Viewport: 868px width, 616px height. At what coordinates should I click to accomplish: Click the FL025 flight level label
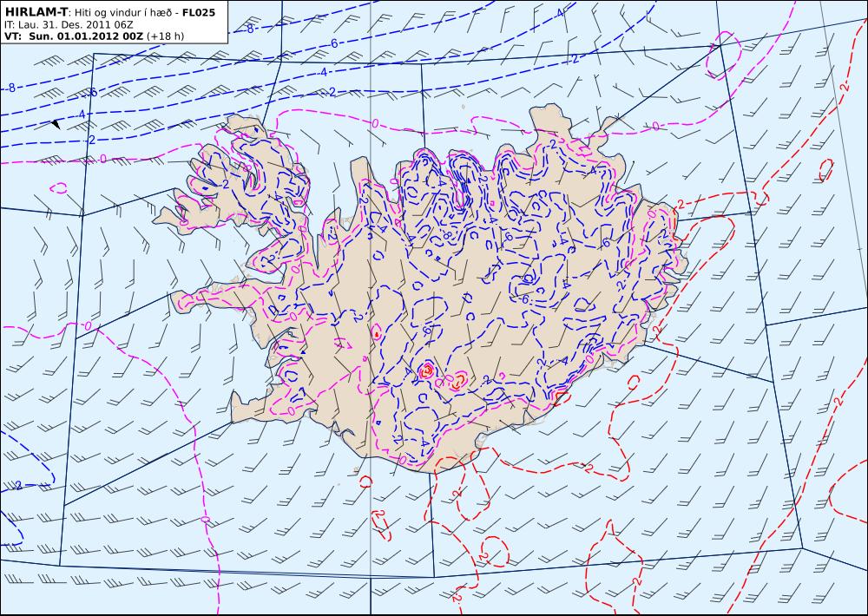pos(199,12)
